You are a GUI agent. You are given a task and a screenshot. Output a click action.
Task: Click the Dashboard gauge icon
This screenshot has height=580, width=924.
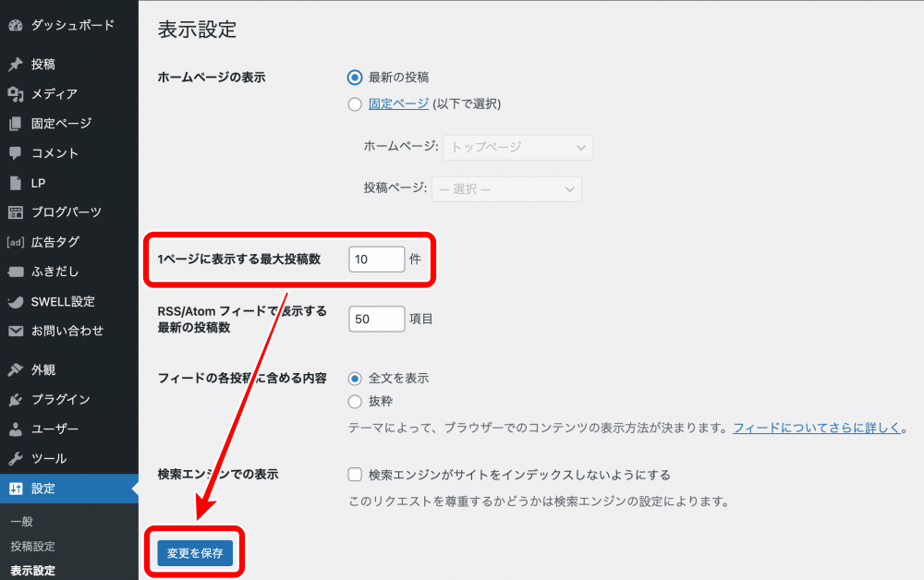(16, 25)
